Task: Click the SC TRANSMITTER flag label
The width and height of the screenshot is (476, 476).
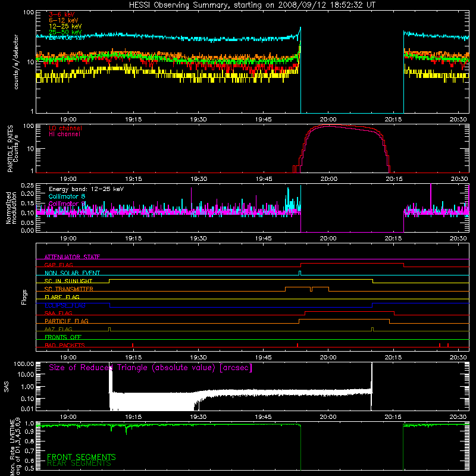Action: pyautogui.click(x=69, y=289)
